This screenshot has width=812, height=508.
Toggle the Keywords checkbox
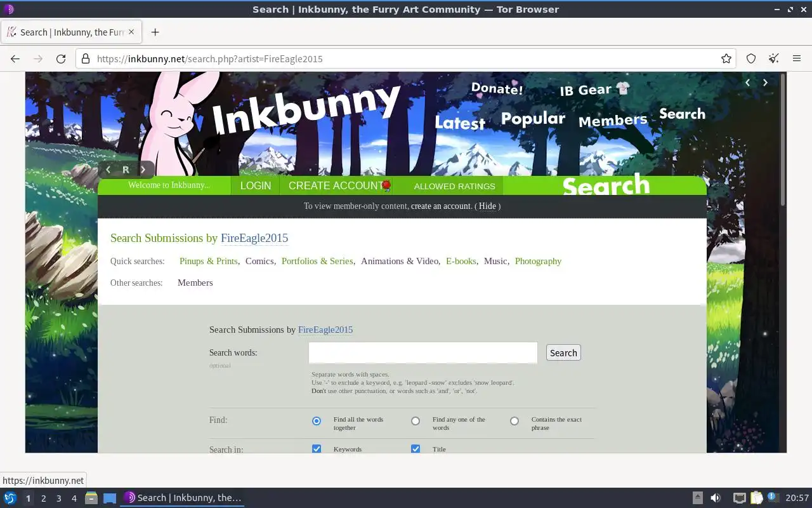pyautogui.click(x=317, y=448)
